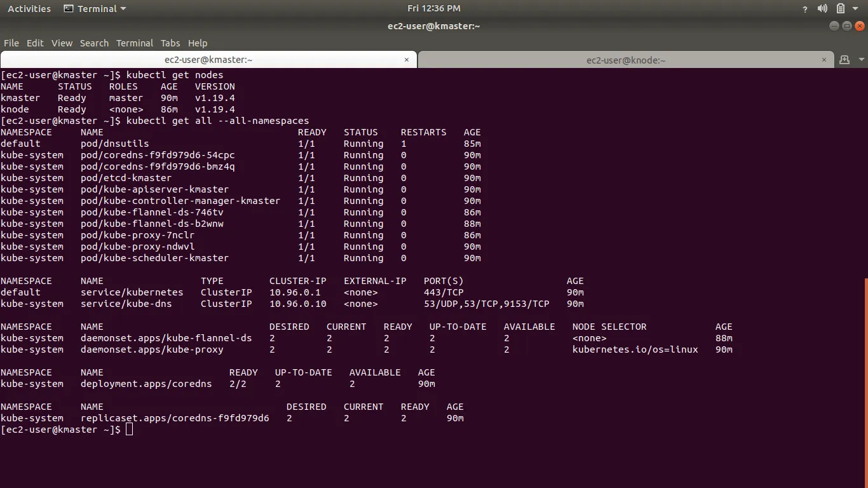Click the cursor at the last shell prompt
Screen dimensions: 868x488
pyautogui.click(x=130, y=430)
